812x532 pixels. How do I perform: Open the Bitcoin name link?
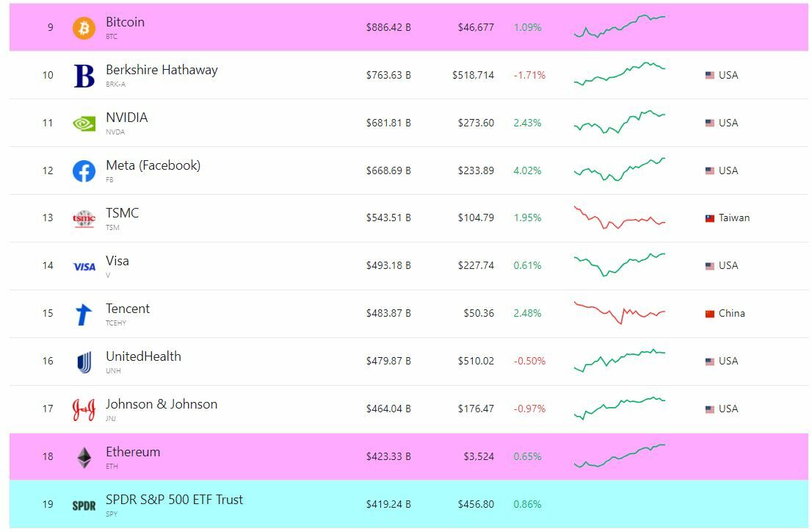[x=125, y=22]
